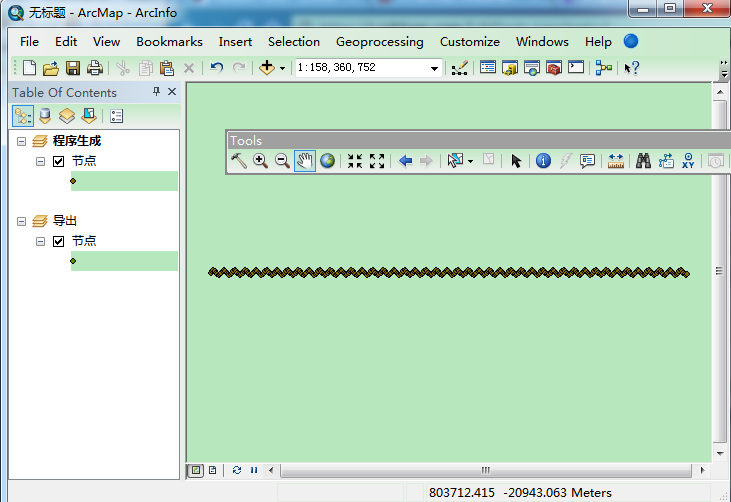Go back to previous extent arrow
731x502 pixels.
tap(405, 161)
